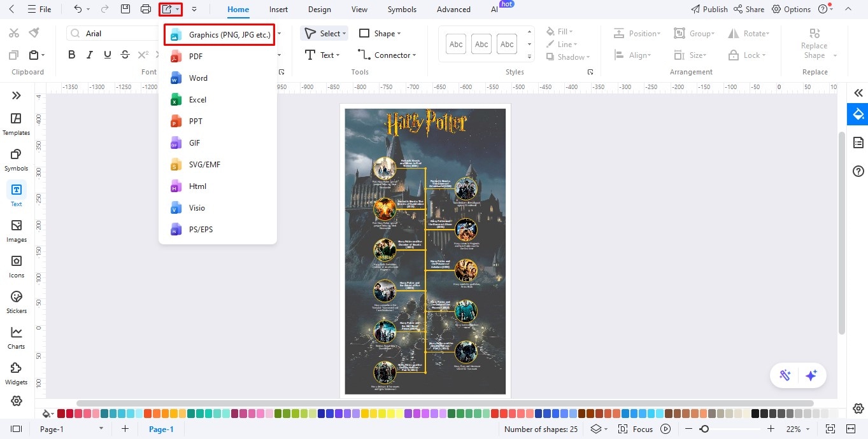Open the Symbols panel in left sidebar
This screenshot has width=868, height=439.
click(x=17, y=160)
